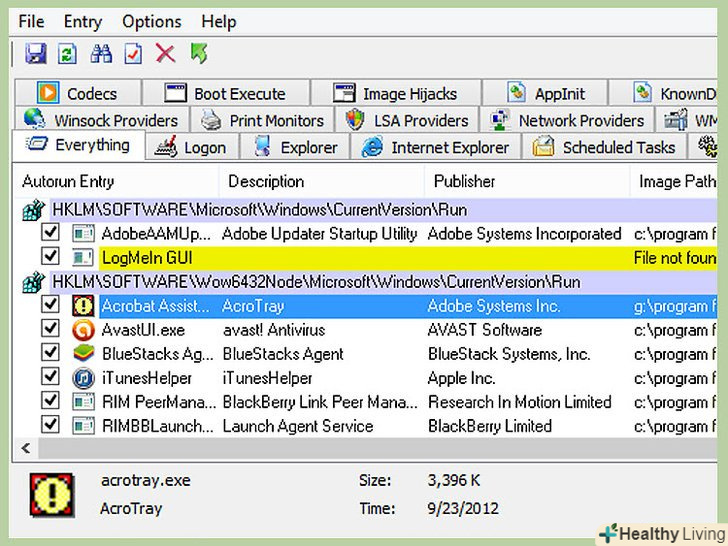Select the Network Providers tab
Image resolution: width=728 pixels, height=546 pixels.
pos(567,120)
